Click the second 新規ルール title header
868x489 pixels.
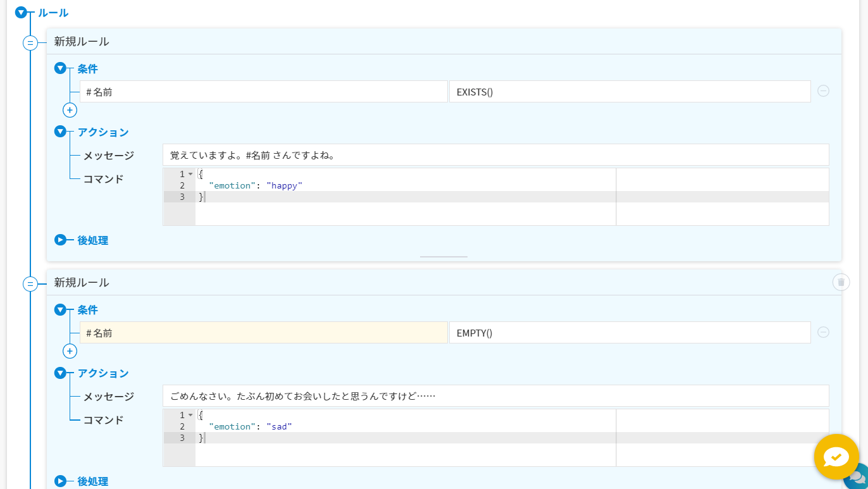82,283
